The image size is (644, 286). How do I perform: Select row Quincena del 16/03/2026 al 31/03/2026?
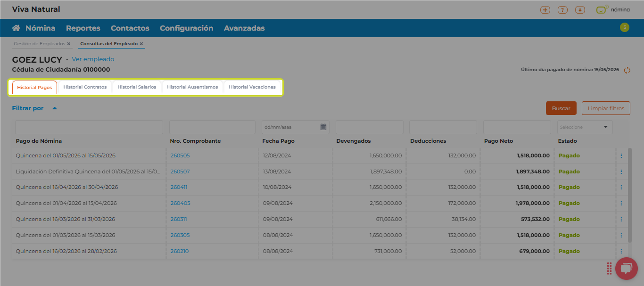point(65,219)
